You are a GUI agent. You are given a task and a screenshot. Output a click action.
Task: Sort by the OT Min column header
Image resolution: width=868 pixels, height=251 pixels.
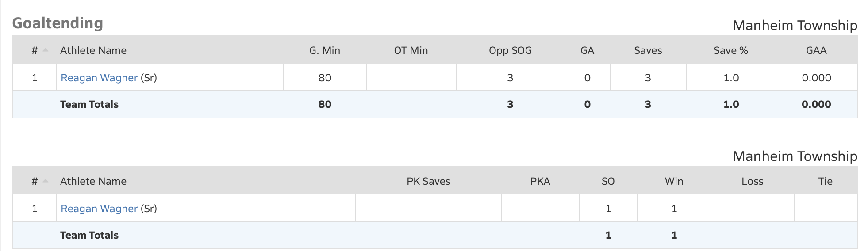411,50
